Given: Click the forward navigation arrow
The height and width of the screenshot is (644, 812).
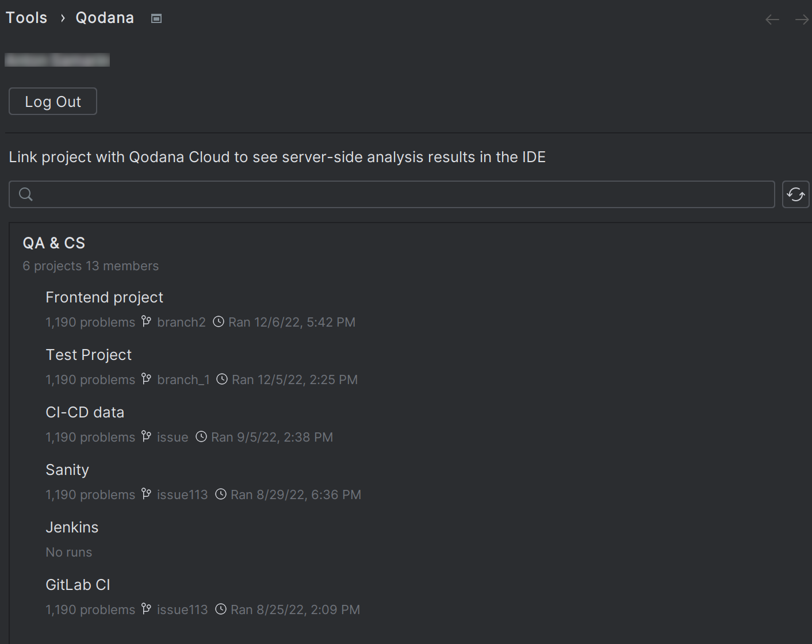Looking at the screenshot, I should click(x=802, y=19).
